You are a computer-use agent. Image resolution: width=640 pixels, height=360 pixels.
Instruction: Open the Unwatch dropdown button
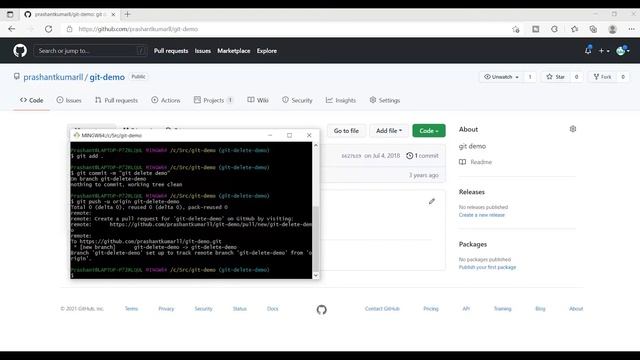501,77
